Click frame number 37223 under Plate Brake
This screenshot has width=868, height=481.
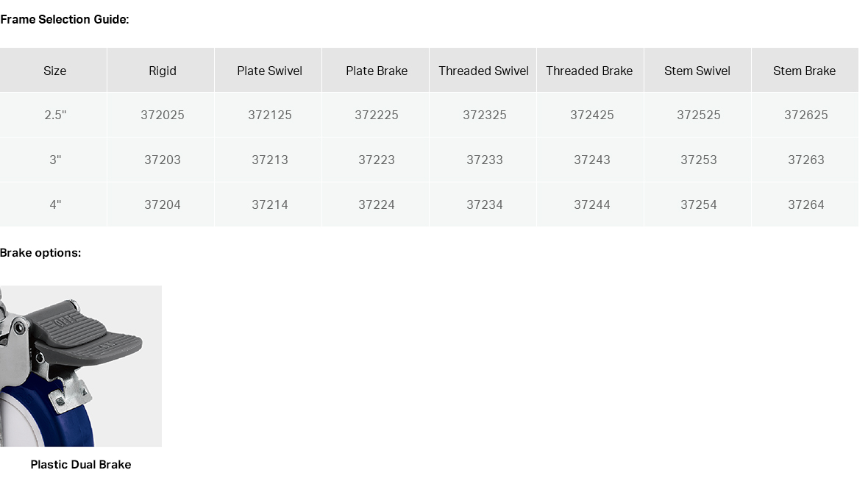[x=377, y=160]
